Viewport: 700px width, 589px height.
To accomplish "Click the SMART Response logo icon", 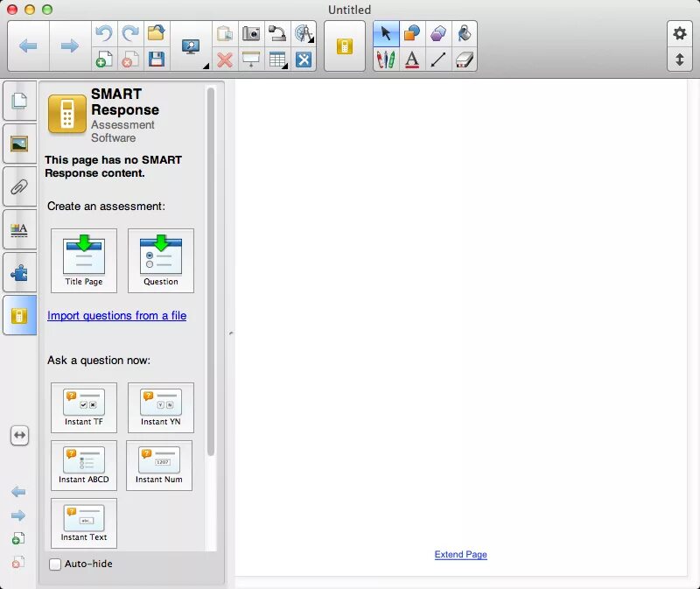I will [x=67, y=114].
